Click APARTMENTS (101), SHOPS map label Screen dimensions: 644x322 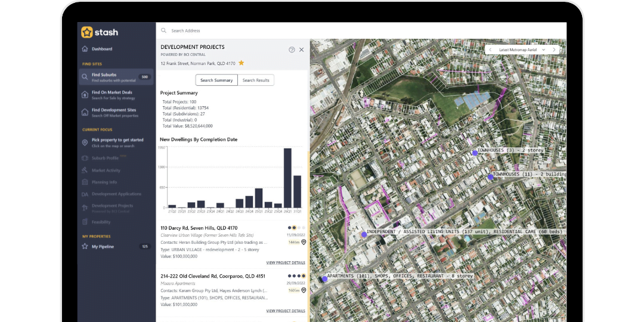point(400,276)
